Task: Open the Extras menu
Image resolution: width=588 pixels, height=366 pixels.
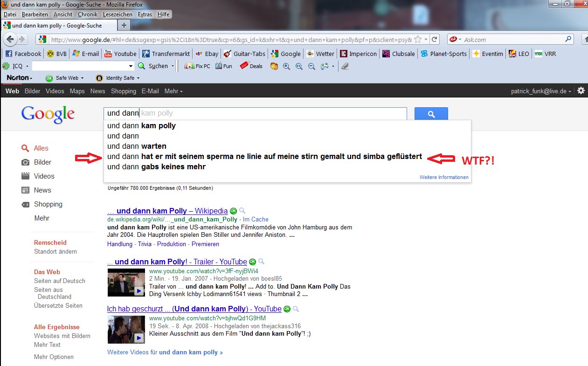Action: coord(145,14)
